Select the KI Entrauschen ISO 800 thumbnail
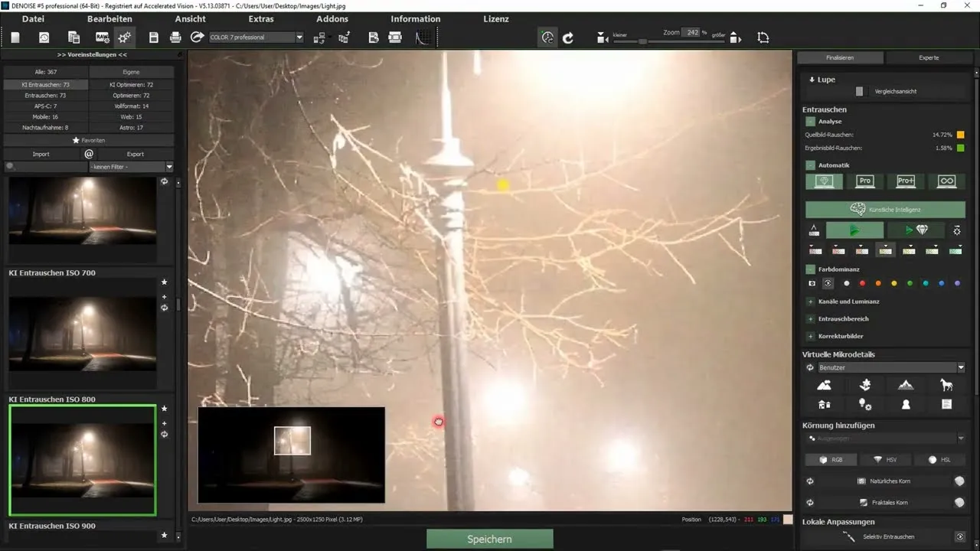Image resolution: width=980 pixels, height=551 pixels. click(x=82, y=459)
